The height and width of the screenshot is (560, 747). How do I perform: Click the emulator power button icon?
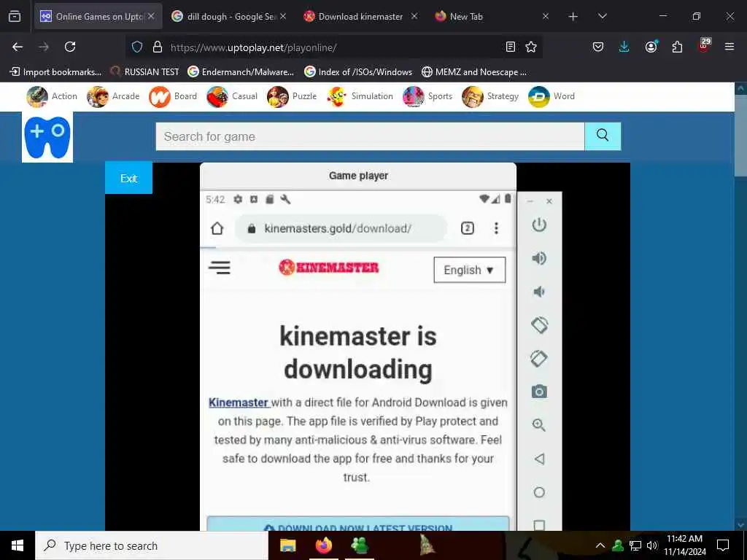click(539, 225)
